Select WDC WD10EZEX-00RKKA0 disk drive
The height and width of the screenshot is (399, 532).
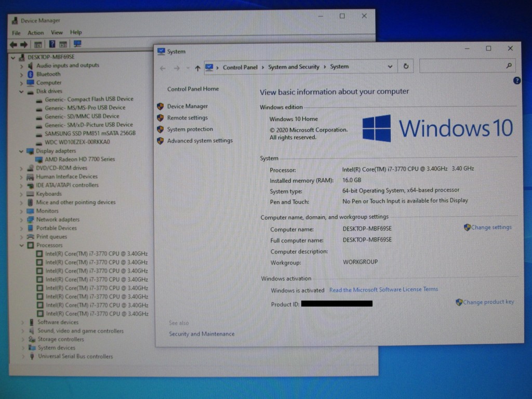tap(77, 142)
